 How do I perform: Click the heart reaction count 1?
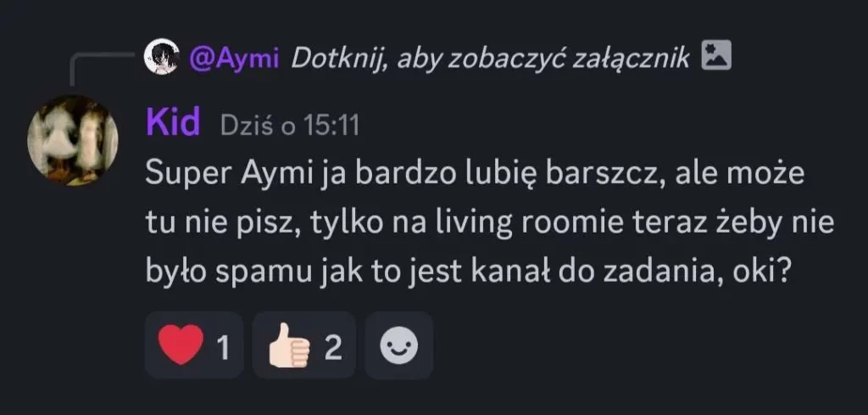click(x=223, y=349)
